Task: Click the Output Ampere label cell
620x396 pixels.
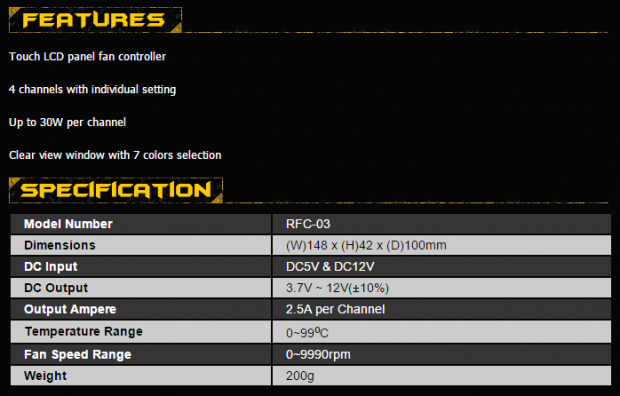Action: [141, 309]
